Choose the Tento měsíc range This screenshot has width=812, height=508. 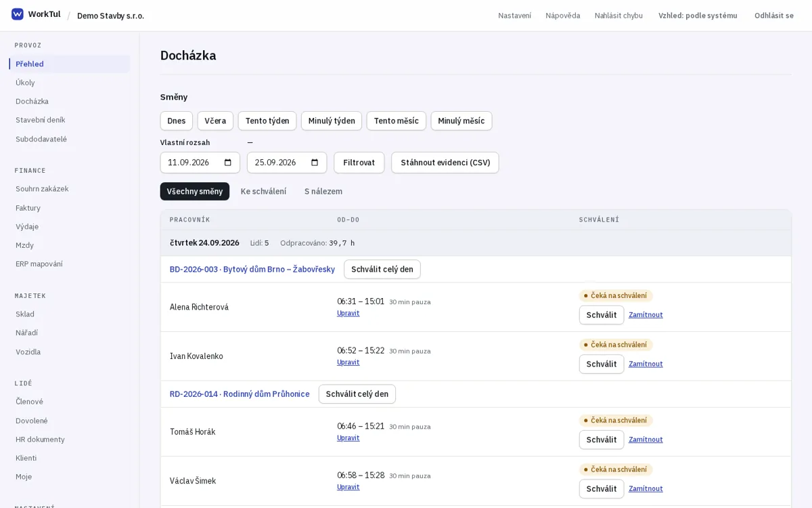pyautogui.click(x=397, y=121)
